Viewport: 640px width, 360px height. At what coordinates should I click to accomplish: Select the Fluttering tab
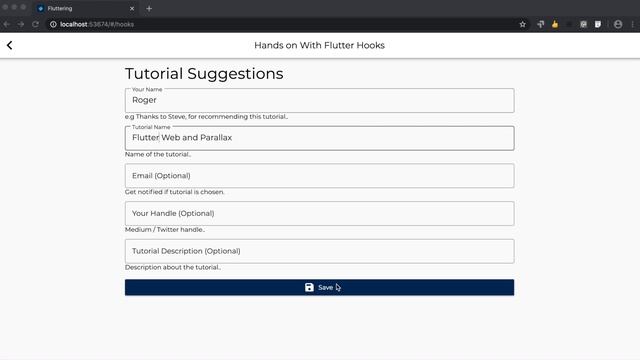[x=86, y=9]
